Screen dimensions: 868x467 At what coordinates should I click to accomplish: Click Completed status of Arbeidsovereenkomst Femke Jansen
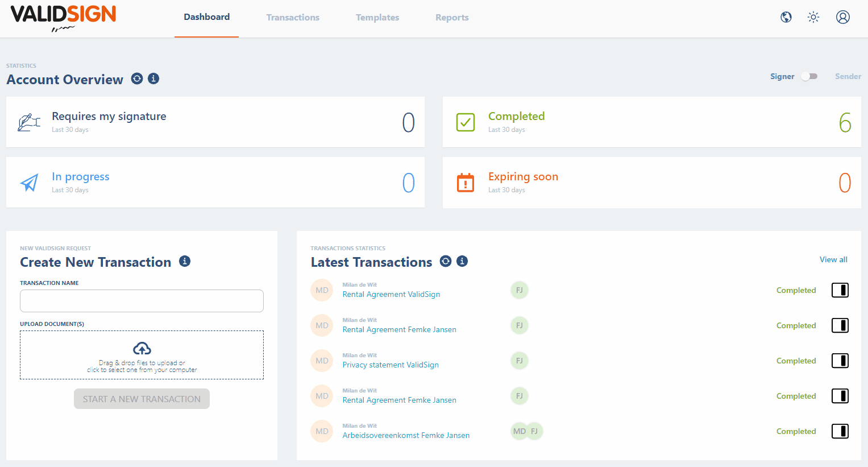coord(796,431)
